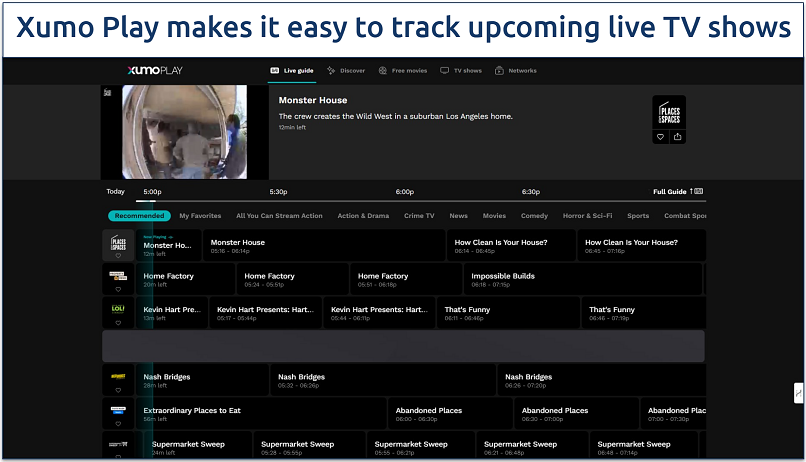The height and width of the screenshot is (462, 806).
Task: Open the Discover tab
Action: coord(346,70)
